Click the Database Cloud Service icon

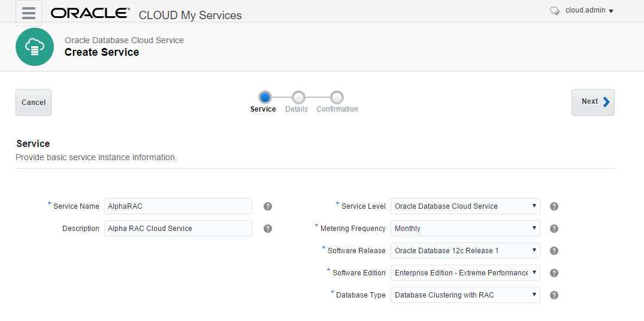35,47
